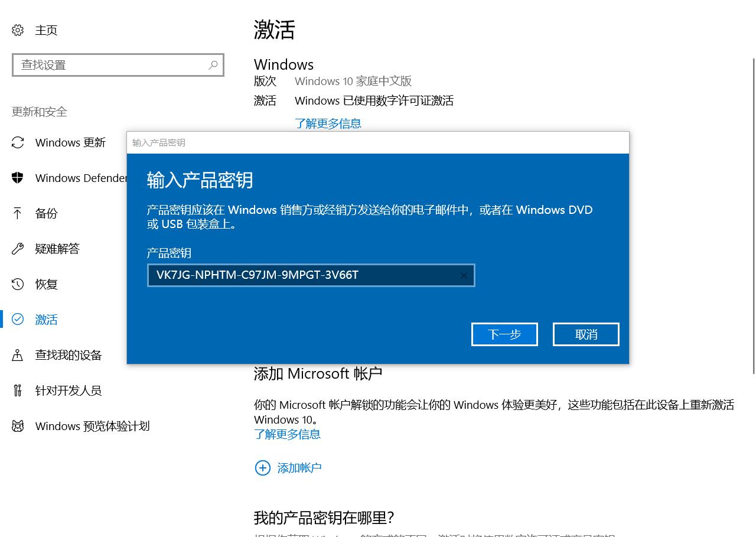The width and height of the screenshot is (756, 537).
Task: Open 主页 in the sidebar
Action: (x=46, y=30)
